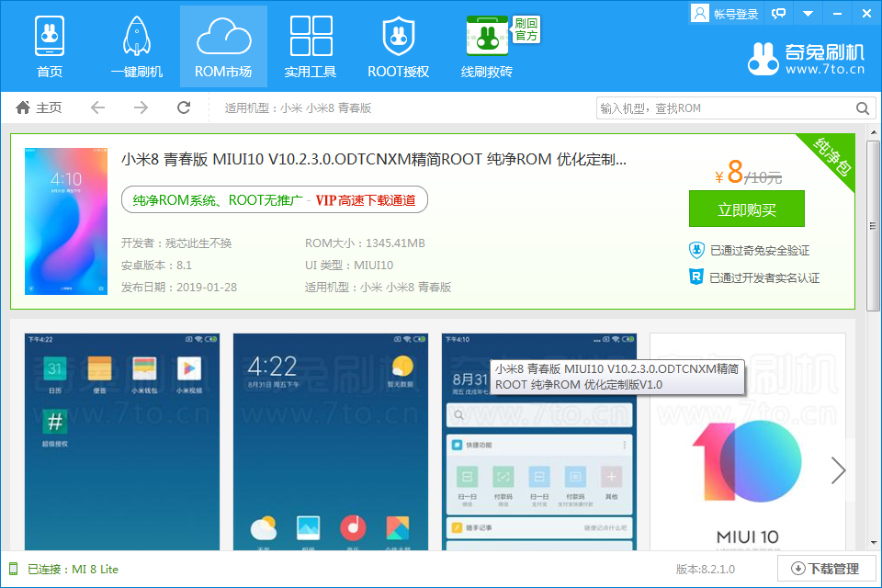Click the feedback chat bubble icon

(x=779, y=14)
